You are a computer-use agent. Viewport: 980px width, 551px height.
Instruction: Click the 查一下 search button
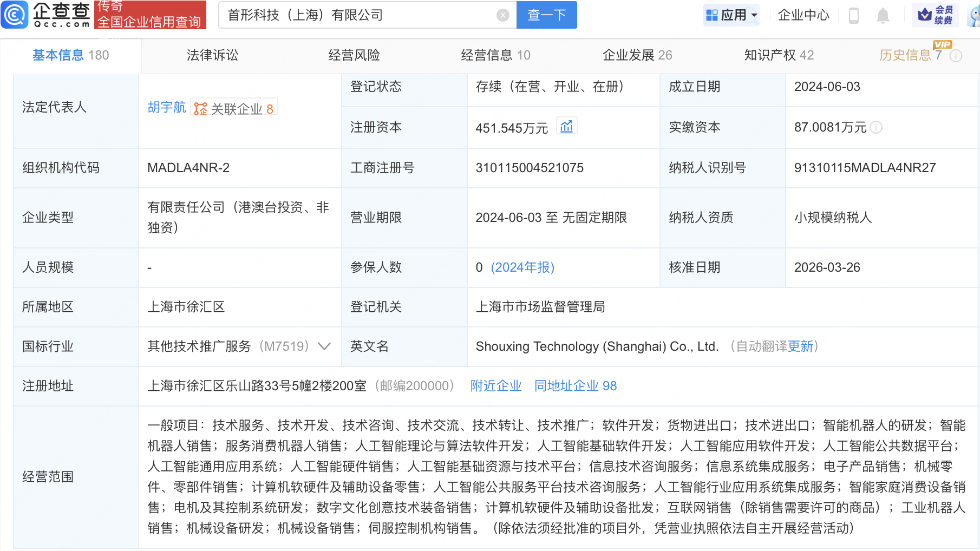click(546, 15)
